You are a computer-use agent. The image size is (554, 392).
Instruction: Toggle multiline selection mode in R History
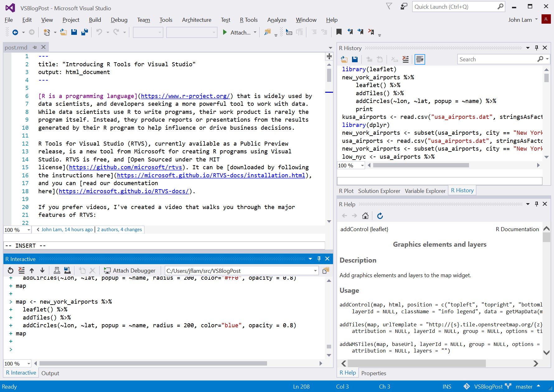pyautogui.click(x=420, y=59)
